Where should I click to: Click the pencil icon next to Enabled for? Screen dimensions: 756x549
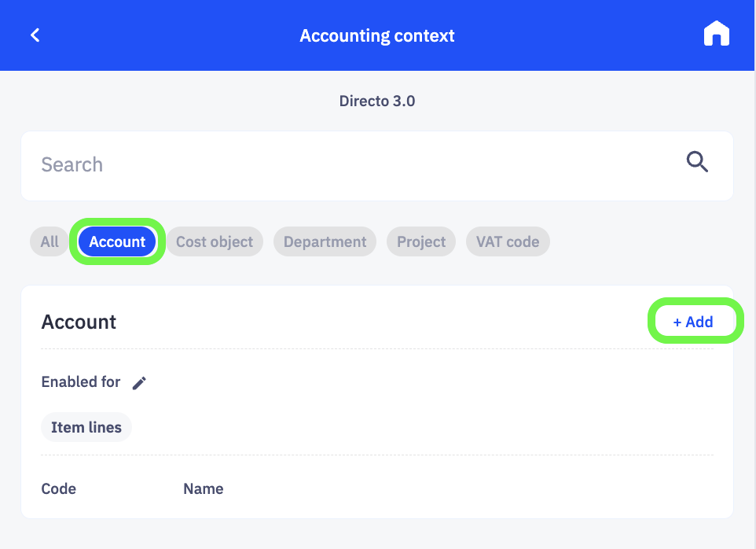tap(139, 382)
